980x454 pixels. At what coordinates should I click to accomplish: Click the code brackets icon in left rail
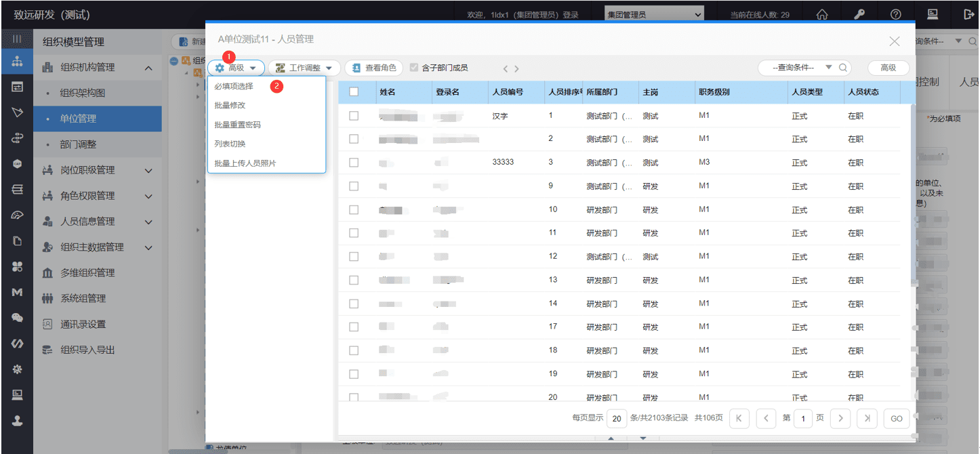(17, 344)
